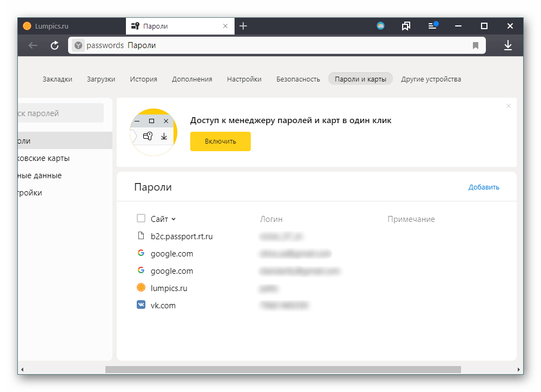
Task: Tick the select-all checkbox beside Сайт
Action: click(x=141, y=219)
